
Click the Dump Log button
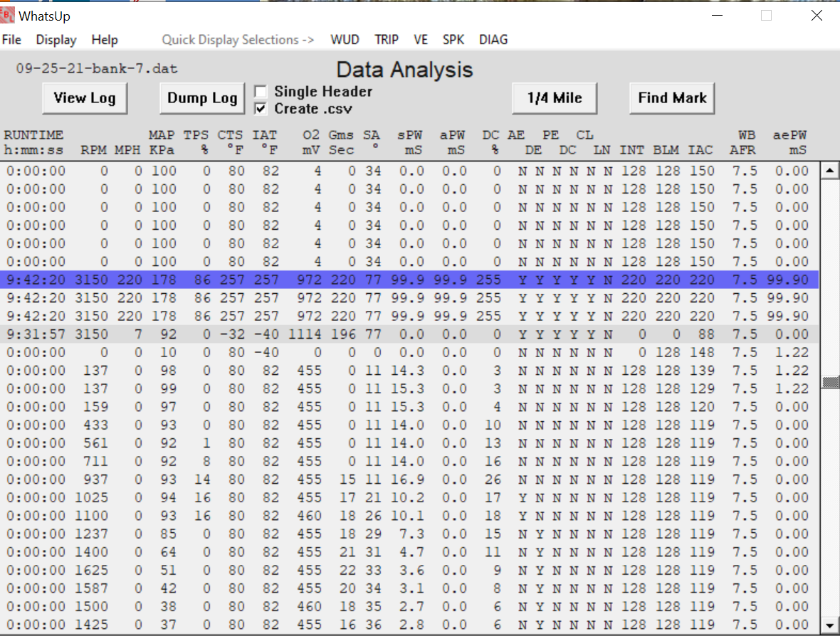202,98
